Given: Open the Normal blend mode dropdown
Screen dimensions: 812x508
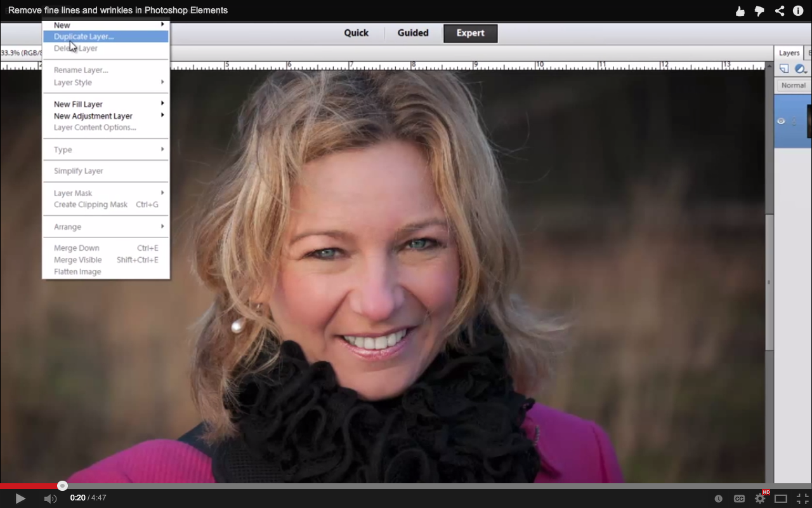Looking at the screenshot, I should 793,85.
